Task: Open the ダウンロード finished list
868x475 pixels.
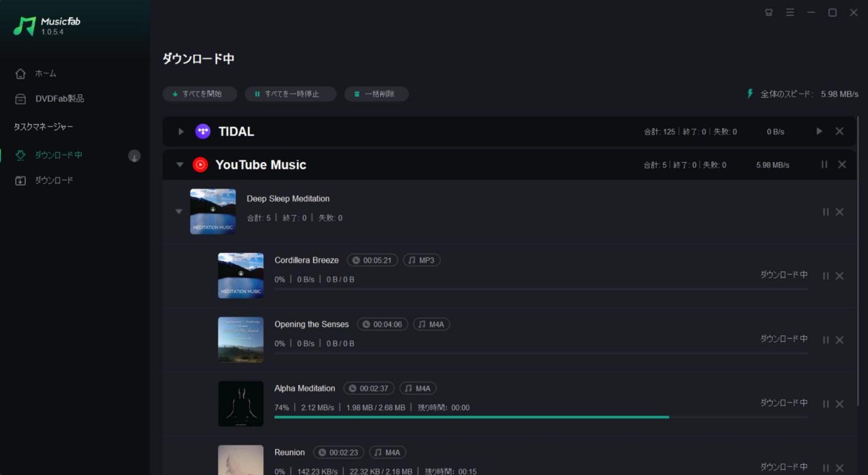Action: [x=44, y=181]
